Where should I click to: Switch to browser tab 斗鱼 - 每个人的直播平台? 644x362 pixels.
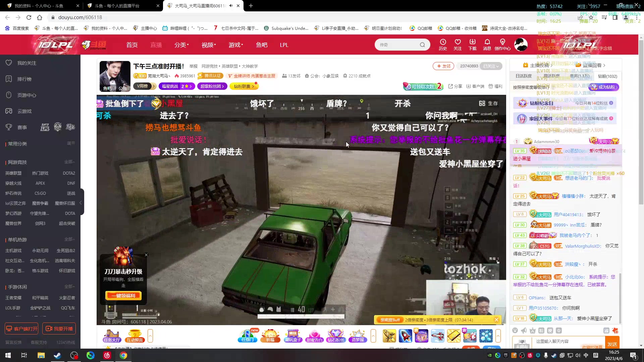tap(122, 6)
